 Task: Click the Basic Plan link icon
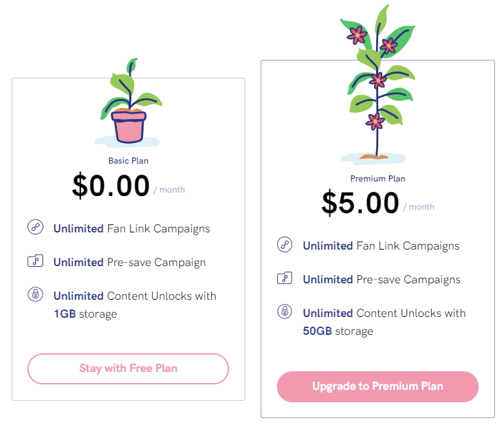click(x=35, y=228)
